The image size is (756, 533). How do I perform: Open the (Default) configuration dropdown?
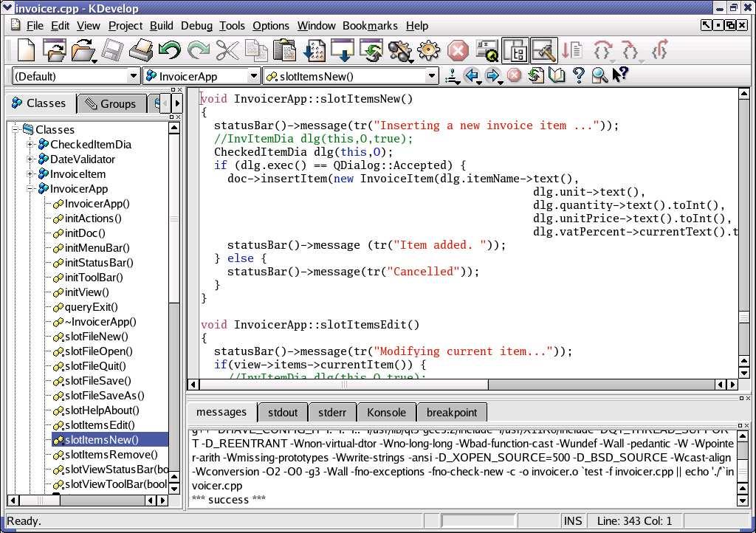click(134, 76)
